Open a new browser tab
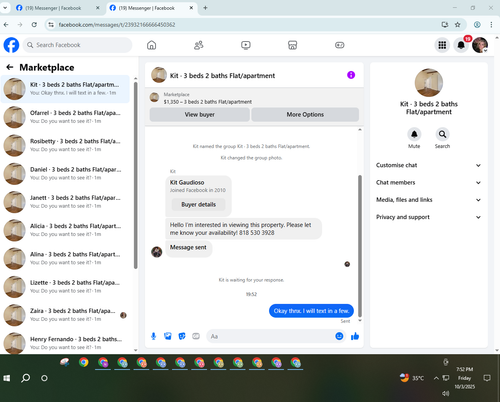 point(205,8)
